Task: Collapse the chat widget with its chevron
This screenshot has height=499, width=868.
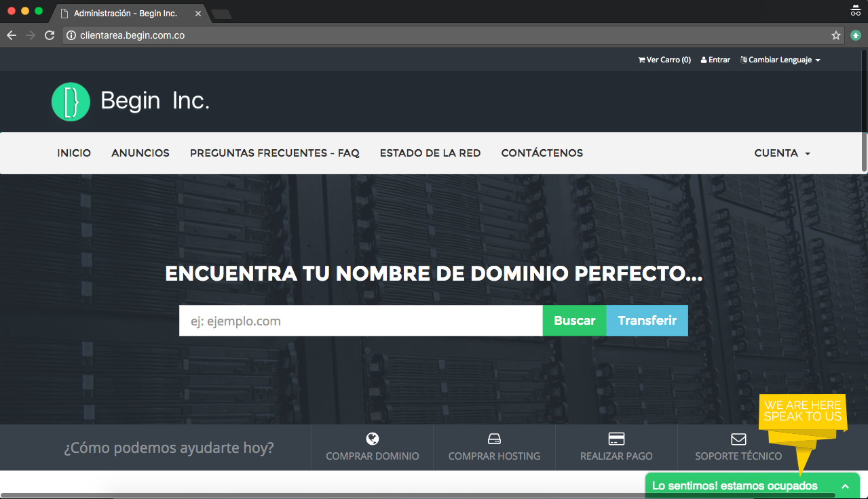Action: pos(846,486)
